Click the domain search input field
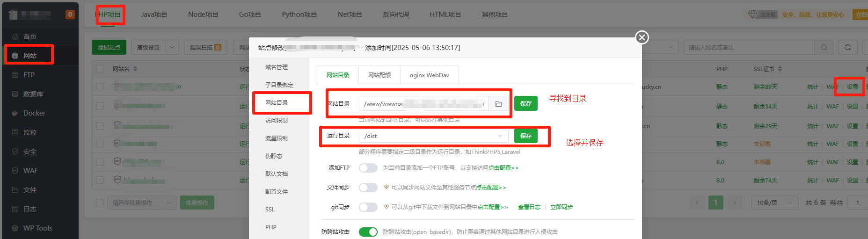 click(x=749, y=47)
